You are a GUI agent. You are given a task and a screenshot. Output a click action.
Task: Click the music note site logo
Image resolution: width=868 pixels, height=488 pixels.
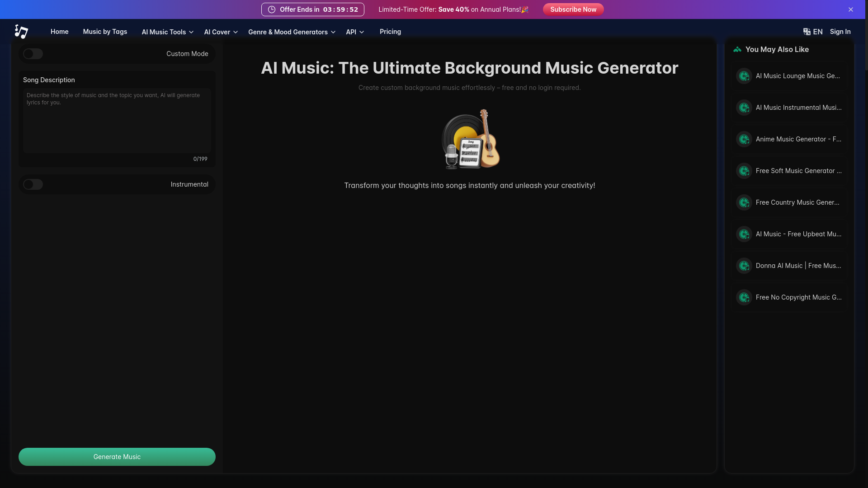(21, 32)
